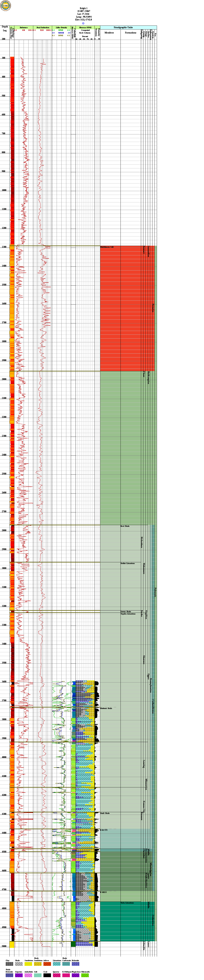Click the Rhomaa-NPHI rock column header
This screenshot has width=204, height=980.
[x=85, y=27]
